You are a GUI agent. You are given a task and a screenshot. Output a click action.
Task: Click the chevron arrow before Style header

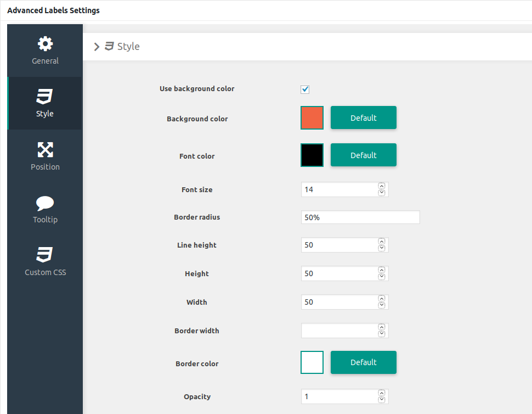pyautogui.click(x=97, y=47)
